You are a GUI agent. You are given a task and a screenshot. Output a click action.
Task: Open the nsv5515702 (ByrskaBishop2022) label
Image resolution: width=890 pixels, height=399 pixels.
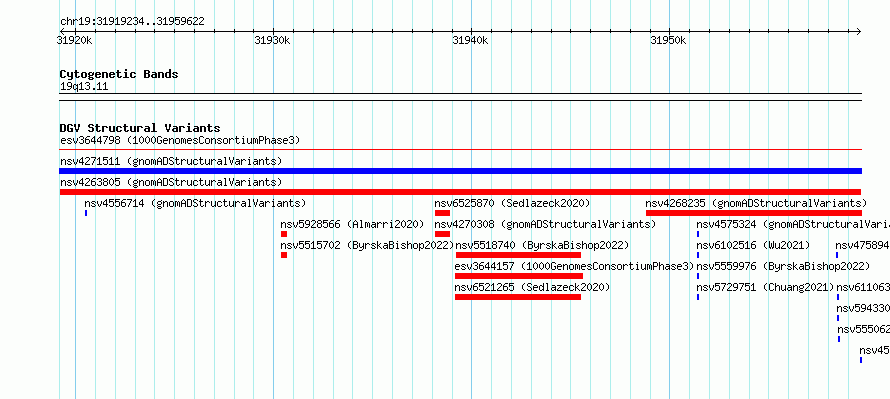[368, 245]
